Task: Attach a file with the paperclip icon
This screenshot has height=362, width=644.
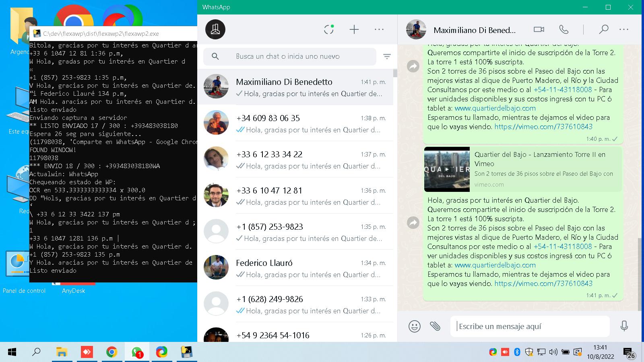Action: (435, 326)
